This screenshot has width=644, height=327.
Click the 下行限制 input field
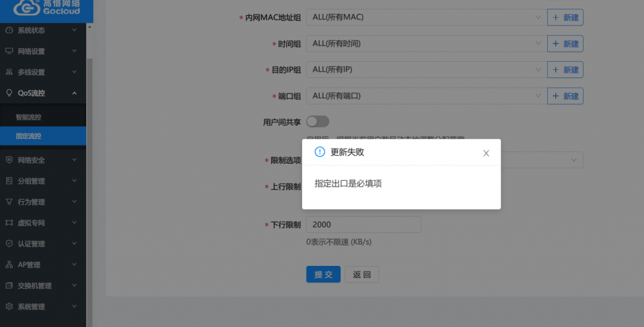click(x=364, y=224)
